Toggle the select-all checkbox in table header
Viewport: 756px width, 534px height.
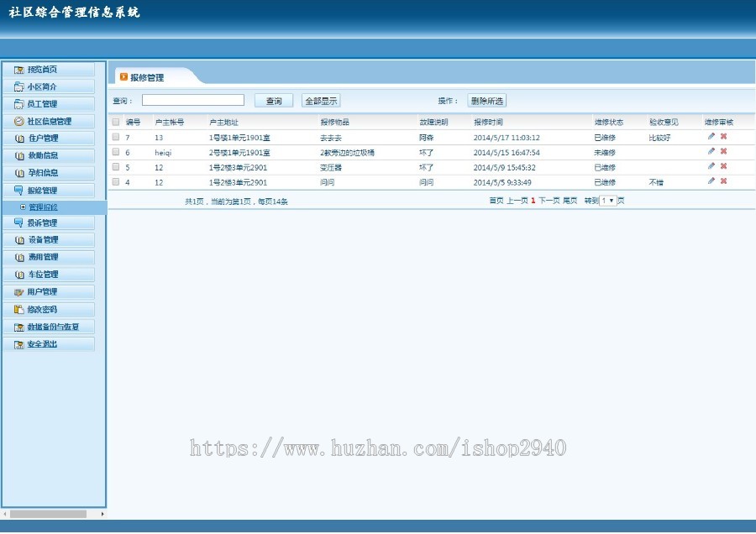pos(115,122)
